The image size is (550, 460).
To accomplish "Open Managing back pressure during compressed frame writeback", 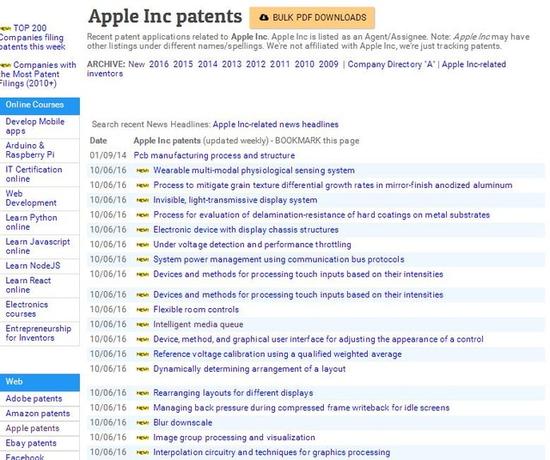I will 301,408.
